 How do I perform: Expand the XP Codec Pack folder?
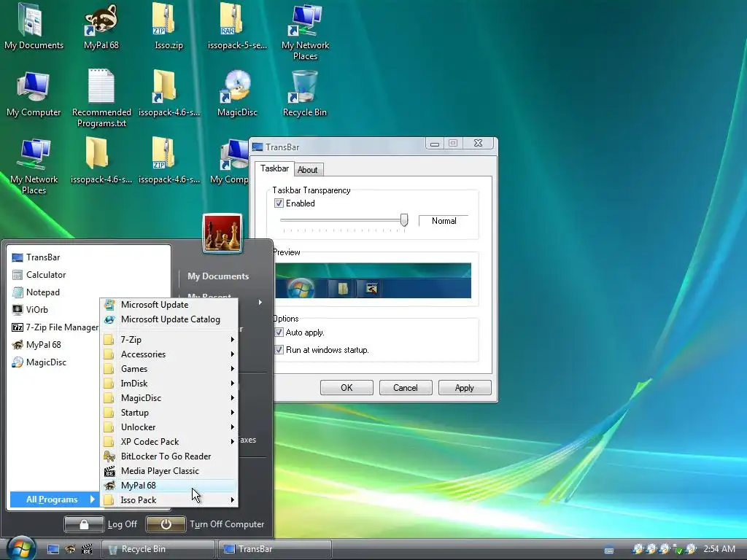(169, 442)
